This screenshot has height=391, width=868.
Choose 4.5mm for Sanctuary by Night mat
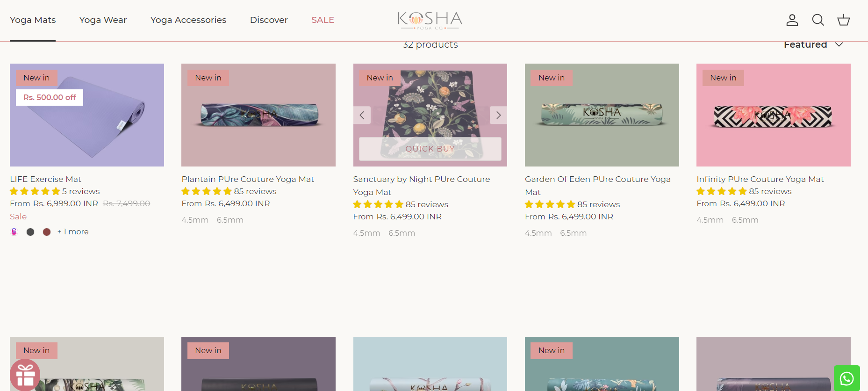[366, 233]
